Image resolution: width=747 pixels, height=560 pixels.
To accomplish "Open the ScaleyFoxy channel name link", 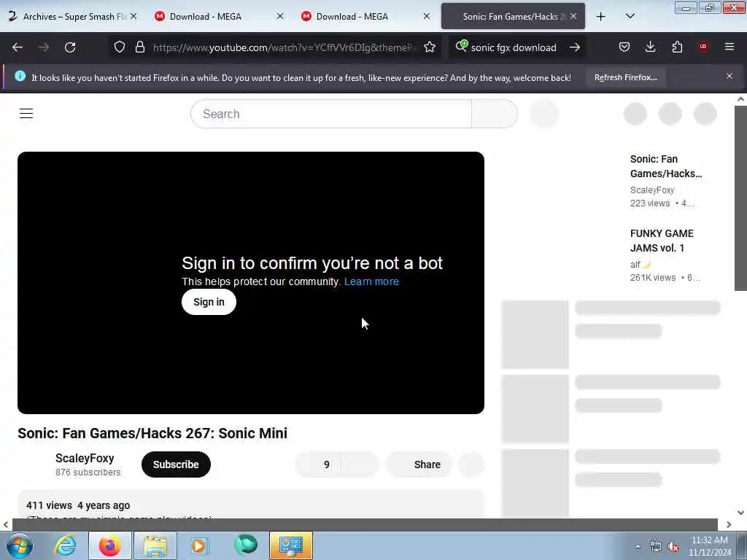I will [85, 458].
